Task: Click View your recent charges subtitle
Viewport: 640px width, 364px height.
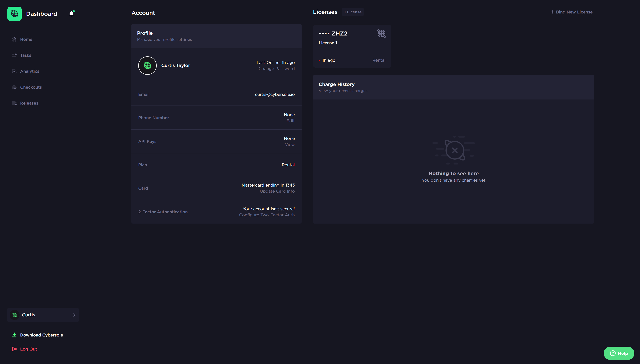Action: click(343, 91)
